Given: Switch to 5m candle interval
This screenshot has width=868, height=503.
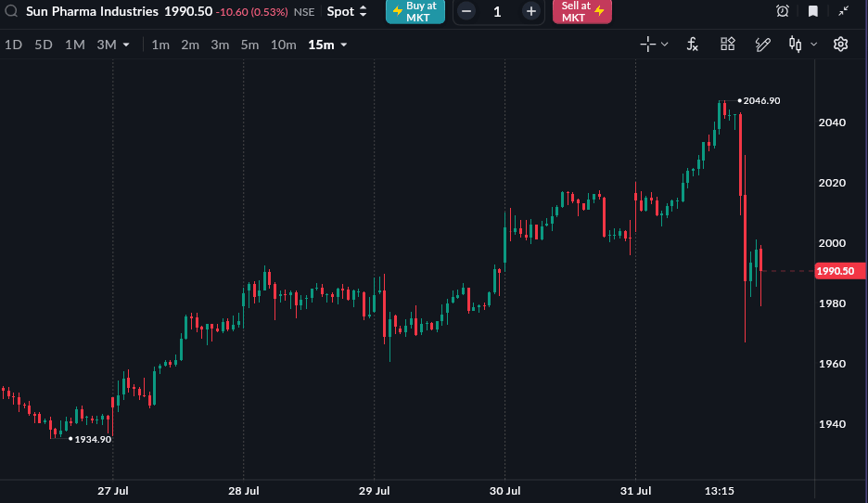Looking at the screenshot, I should point(249,45).
